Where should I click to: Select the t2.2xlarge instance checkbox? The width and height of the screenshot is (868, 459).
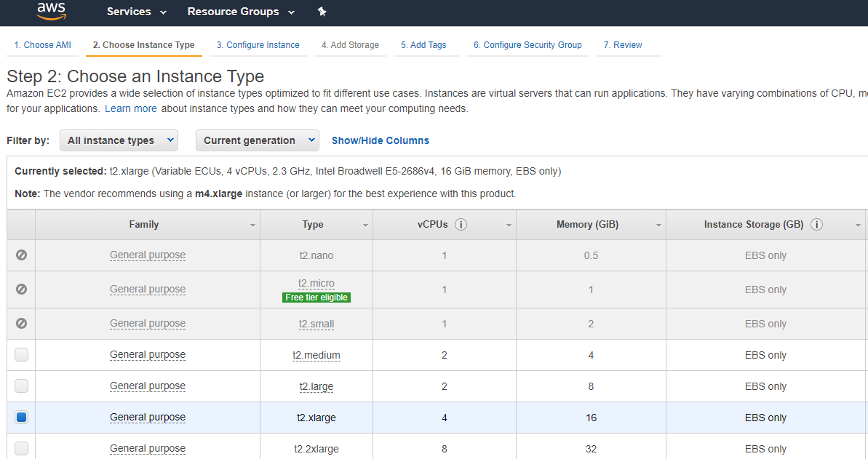(22, 448)
